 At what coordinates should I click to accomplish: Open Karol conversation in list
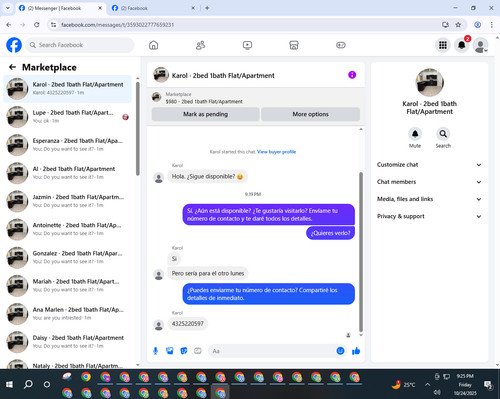pyautogui.click(x=67, y=89)
